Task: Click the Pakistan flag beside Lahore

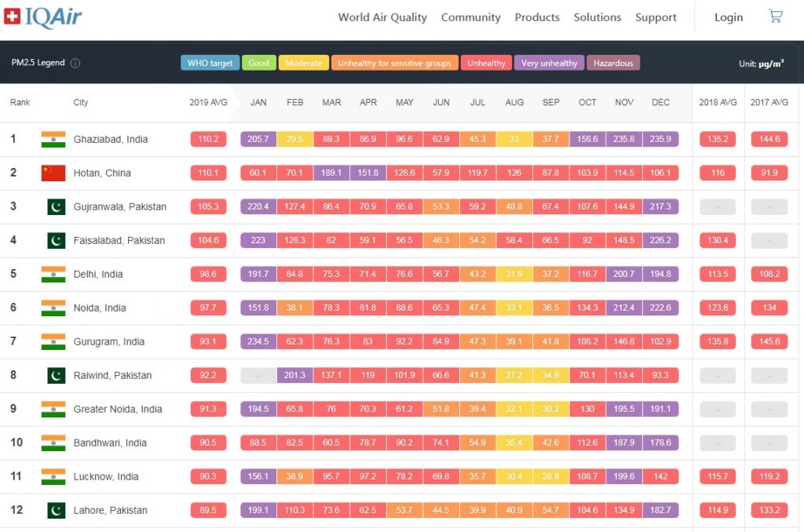Action: [57, 510]
